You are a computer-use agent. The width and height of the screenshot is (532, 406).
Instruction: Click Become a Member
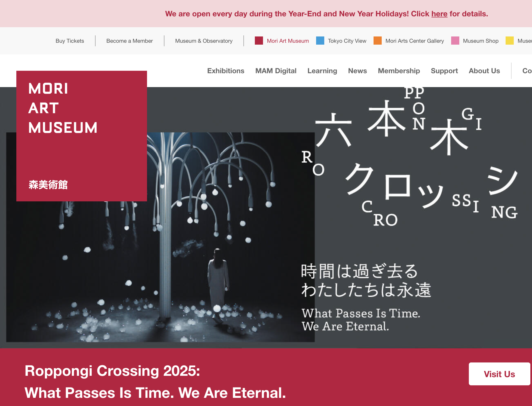pos(129,41)
